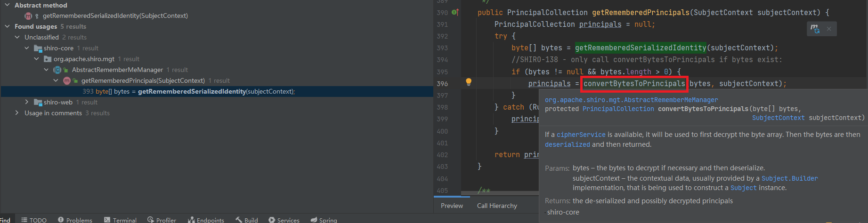
Task: Click the shiro-core module folder icon
Action: tap(38, 48)
